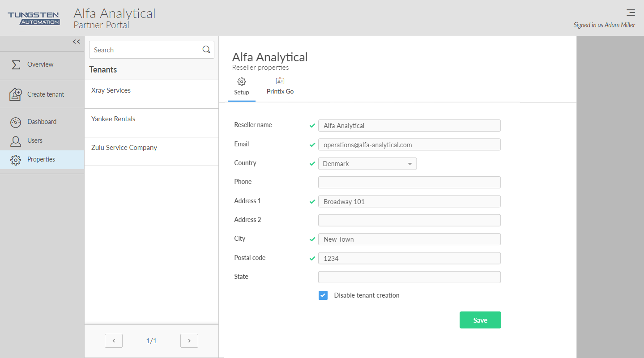Click the Phone input field

[x=409, y=183]
